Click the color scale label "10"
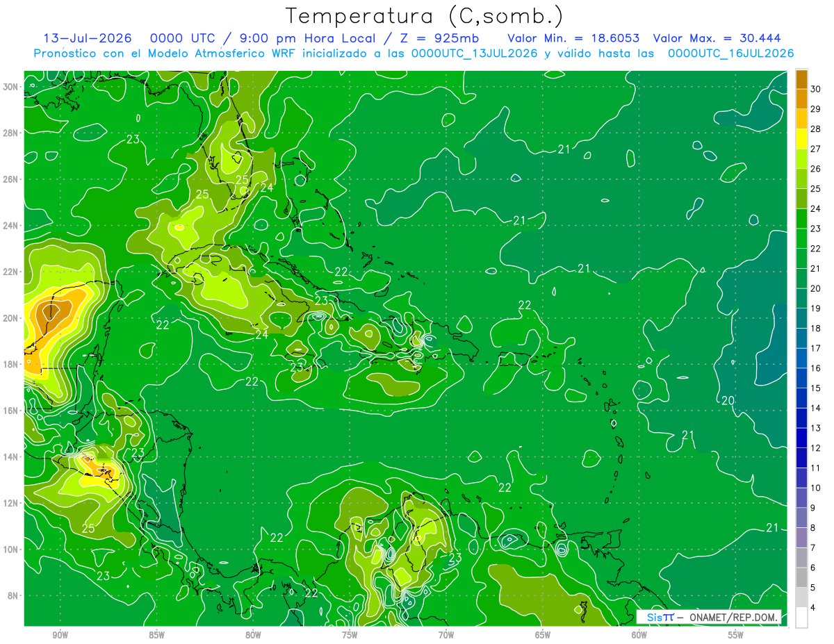The image size is (834, 644). 815,488
